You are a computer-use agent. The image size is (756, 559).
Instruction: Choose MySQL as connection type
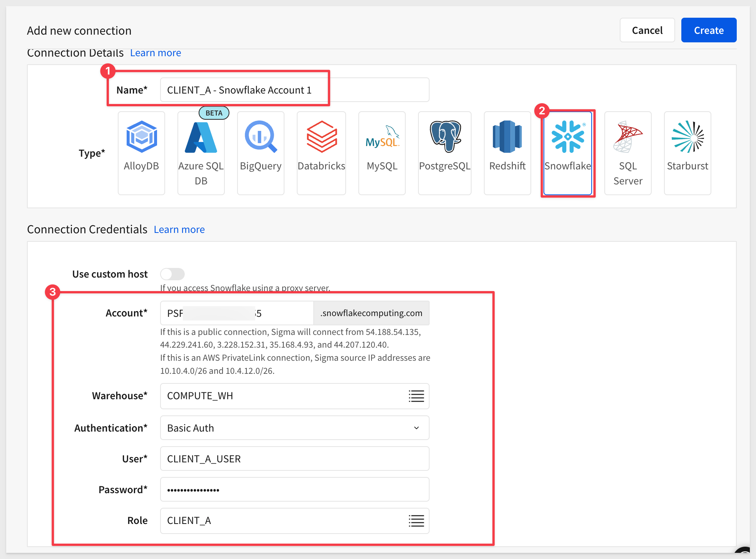[382, 153]
